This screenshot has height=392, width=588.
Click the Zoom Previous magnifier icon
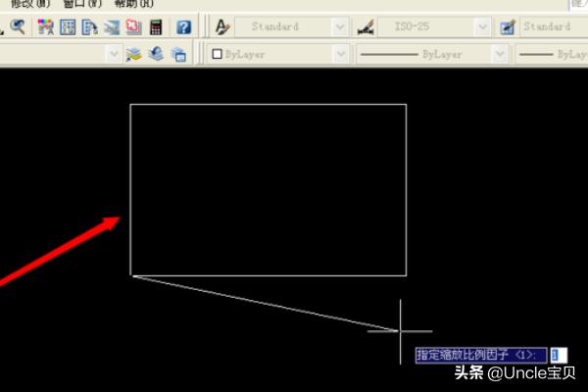18,27
